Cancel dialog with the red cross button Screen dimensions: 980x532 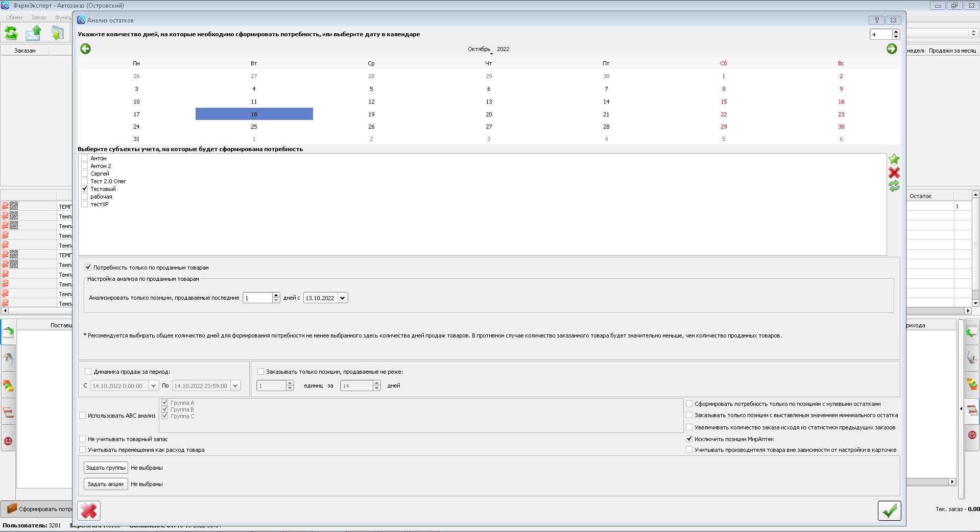89,511
